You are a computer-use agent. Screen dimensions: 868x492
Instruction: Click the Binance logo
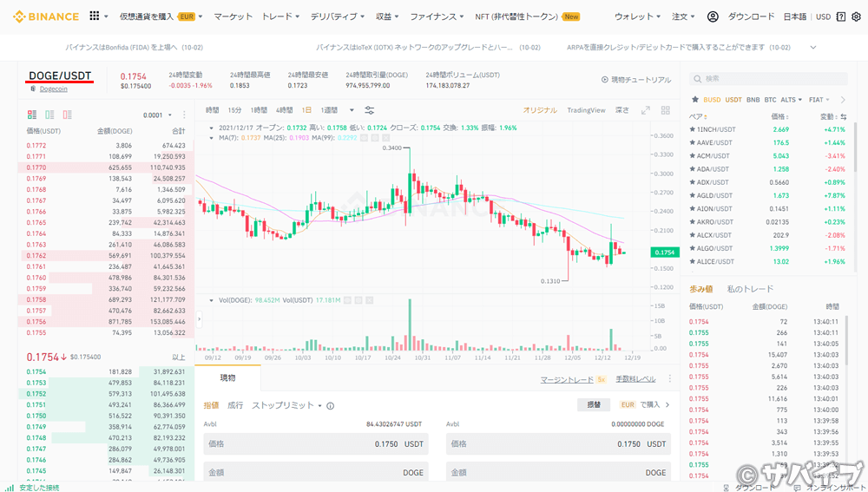pos(46,16)
